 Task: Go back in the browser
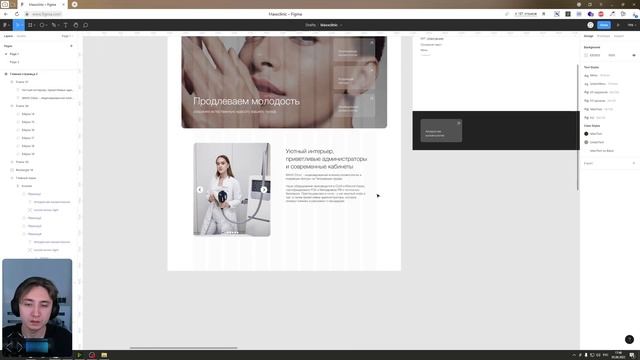tap(6, 14)
